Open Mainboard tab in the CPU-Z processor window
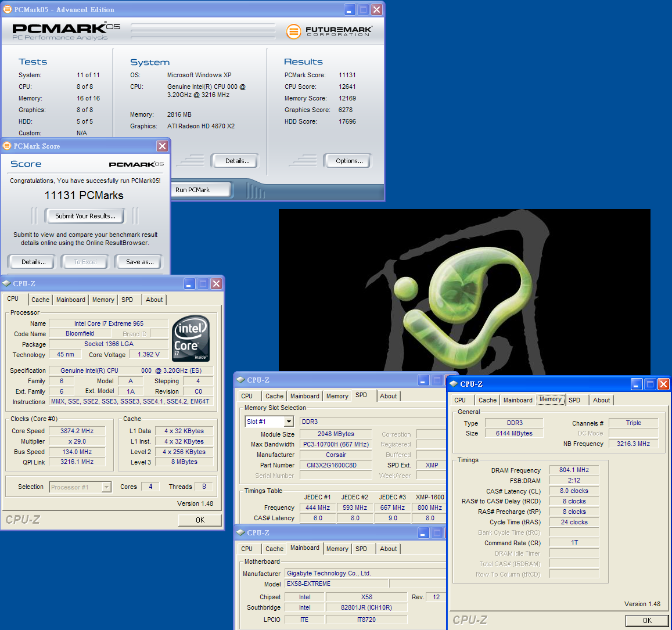672x630 pixels. 71,300
